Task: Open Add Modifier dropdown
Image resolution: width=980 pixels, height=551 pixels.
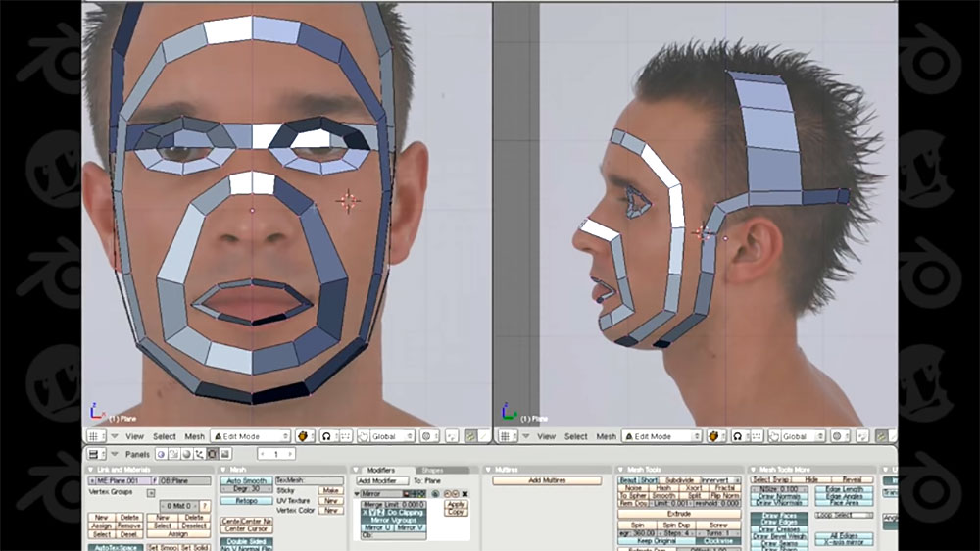Action: 382,481
